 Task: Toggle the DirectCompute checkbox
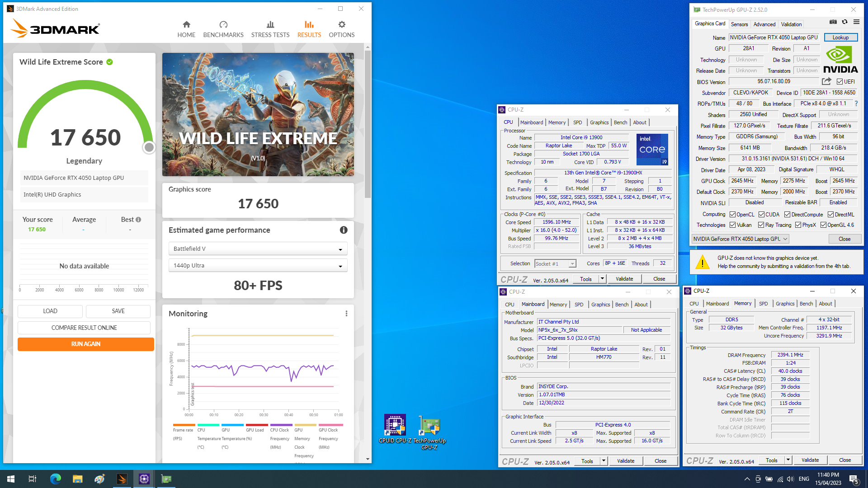(x=787, y=215)
